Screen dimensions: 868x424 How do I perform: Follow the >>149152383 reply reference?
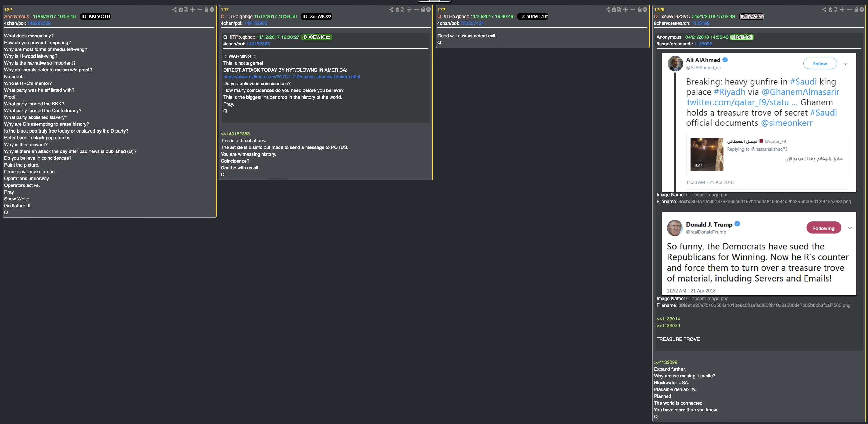point(235,134)
